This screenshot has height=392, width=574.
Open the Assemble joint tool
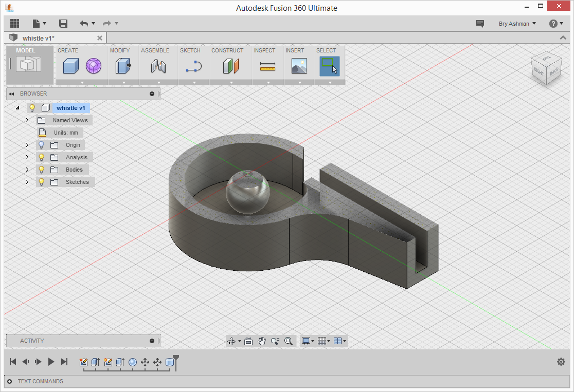click(158, 66)
